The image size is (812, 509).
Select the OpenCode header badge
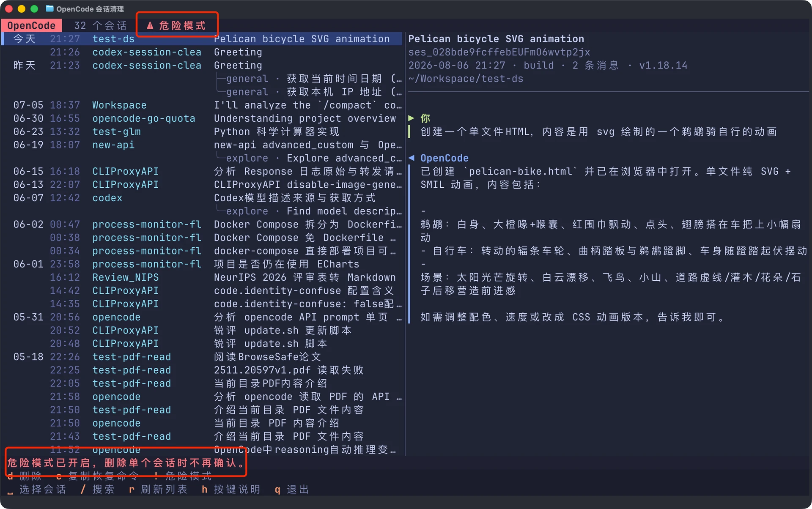(x=31, y=26)
